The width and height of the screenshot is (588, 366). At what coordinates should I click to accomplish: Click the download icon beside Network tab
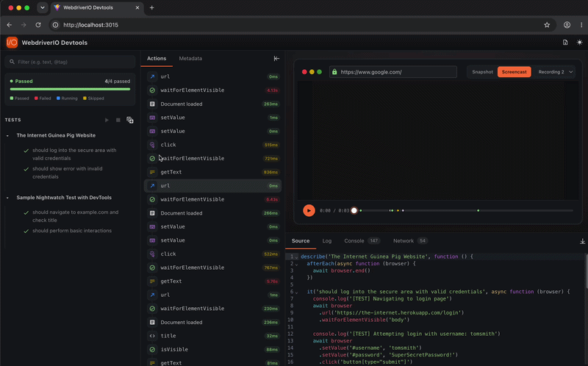pos(582,241)
